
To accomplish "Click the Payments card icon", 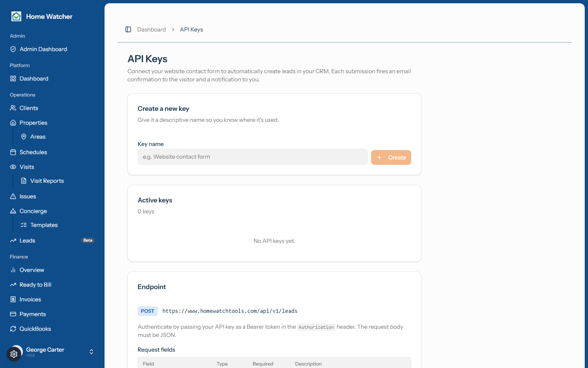I will [x=13, y=314].
